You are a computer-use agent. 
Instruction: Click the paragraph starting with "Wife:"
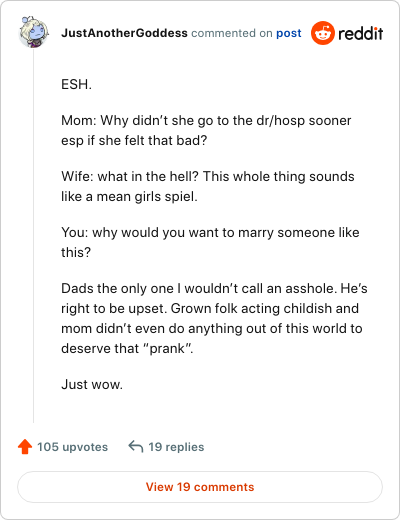point(208,186)
